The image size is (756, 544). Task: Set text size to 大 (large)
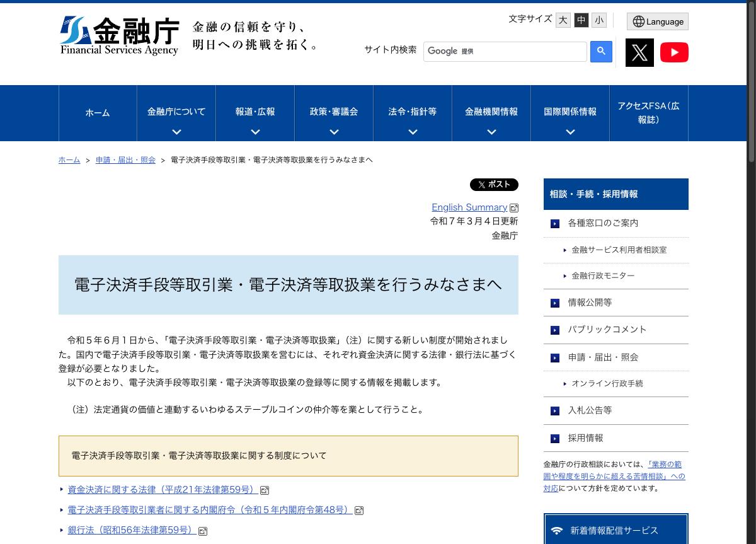[563, 20]
